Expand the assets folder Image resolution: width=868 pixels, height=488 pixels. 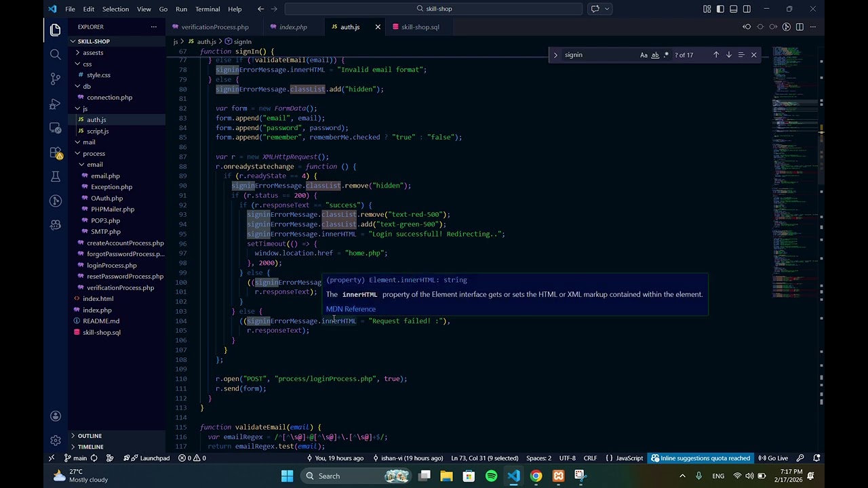pyautogui.click(x=93, y=53)
